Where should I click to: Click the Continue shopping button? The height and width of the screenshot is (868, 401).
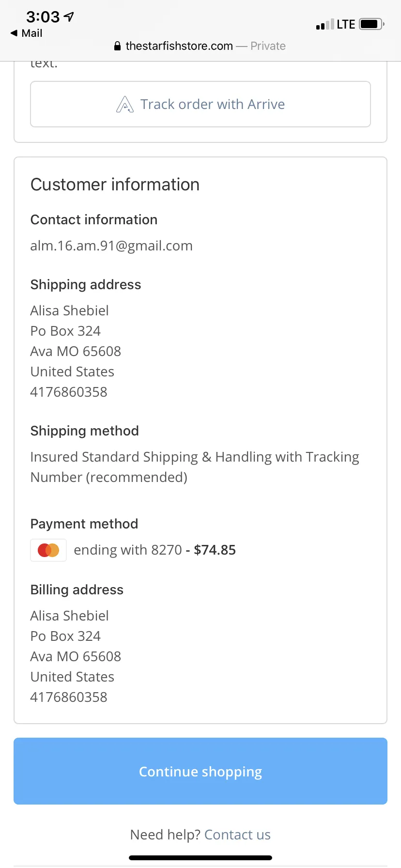(x=200, y=771)
